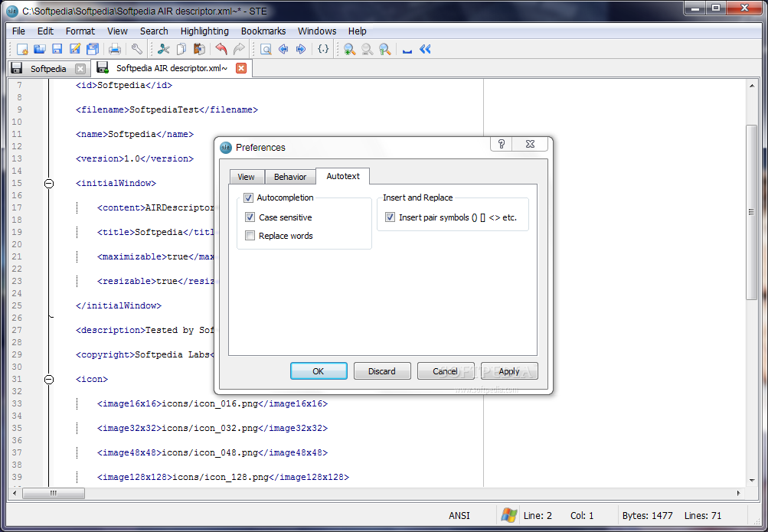Toggle whitespace display icon in toolbar

pyautogui.click(x=407, y=49)
